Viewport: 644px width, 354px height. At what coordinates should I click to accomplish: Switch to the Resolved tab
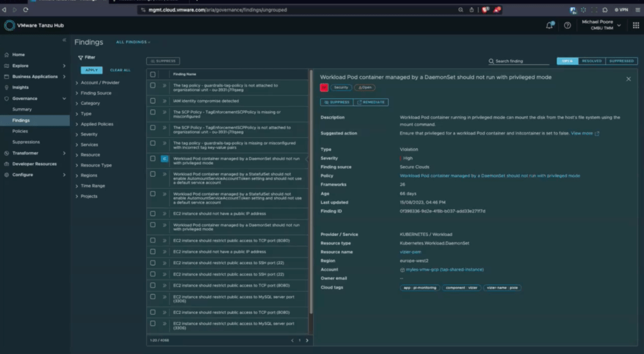591,61
